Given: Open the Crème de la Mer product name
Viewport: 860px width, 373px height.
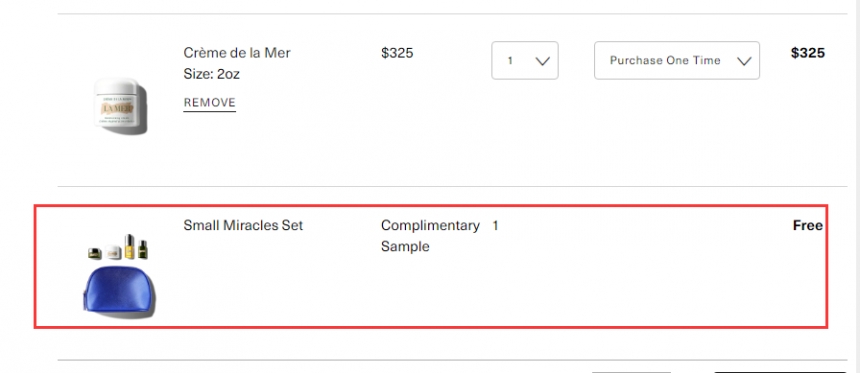Looking at the screenshot, I should click(x=237, y=53).
